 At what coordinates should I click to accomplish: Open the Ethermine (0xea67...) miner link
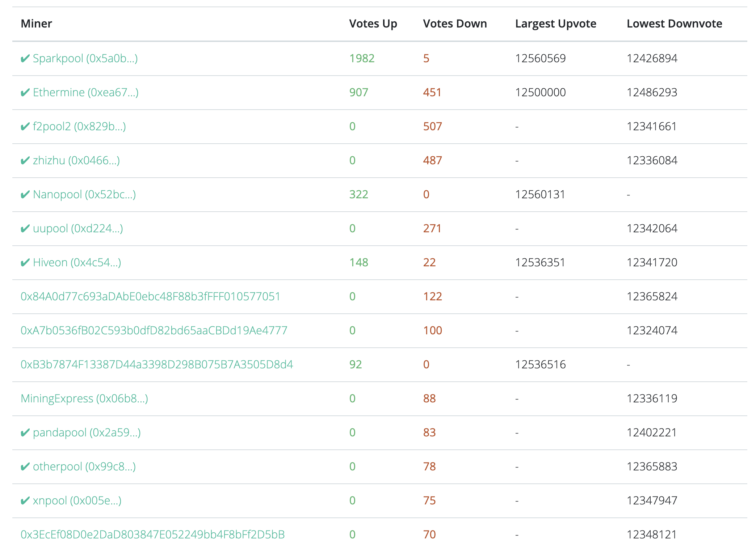pos(85,92)
